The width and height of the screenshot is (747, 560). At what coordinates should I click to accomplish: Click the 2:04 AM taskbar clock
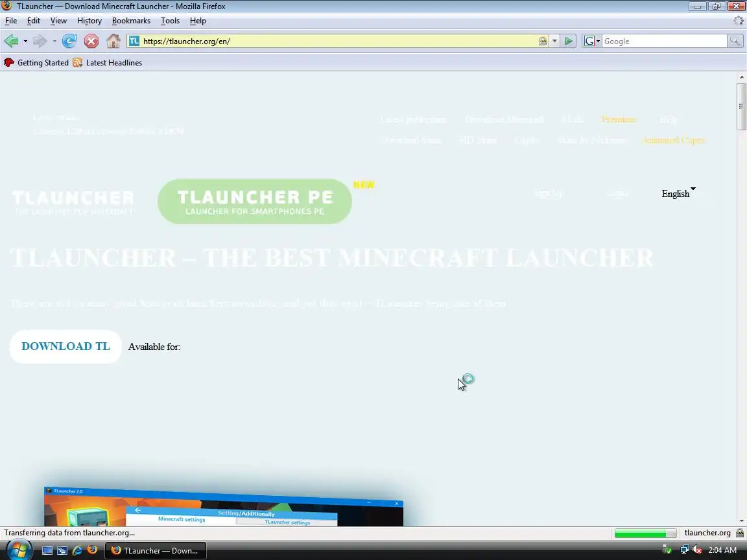pyautogui.click(x=722, y=550)
